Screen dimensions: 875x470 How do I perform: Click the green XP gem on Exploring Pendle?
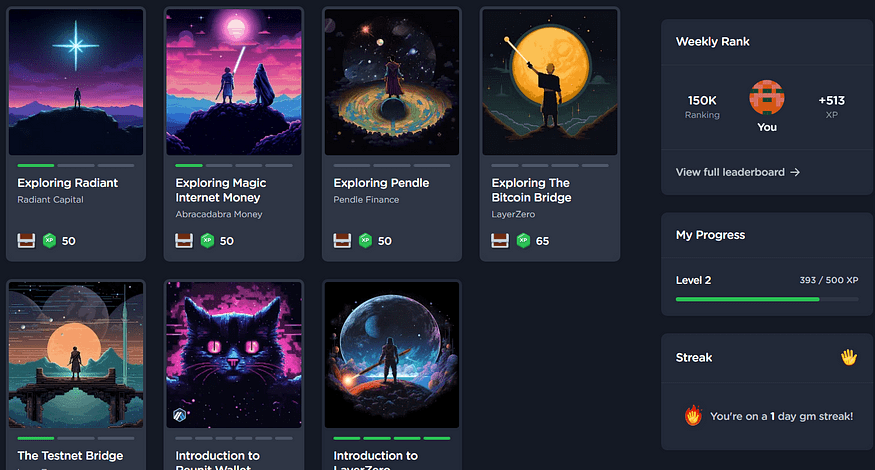click(x=366, y=241)
